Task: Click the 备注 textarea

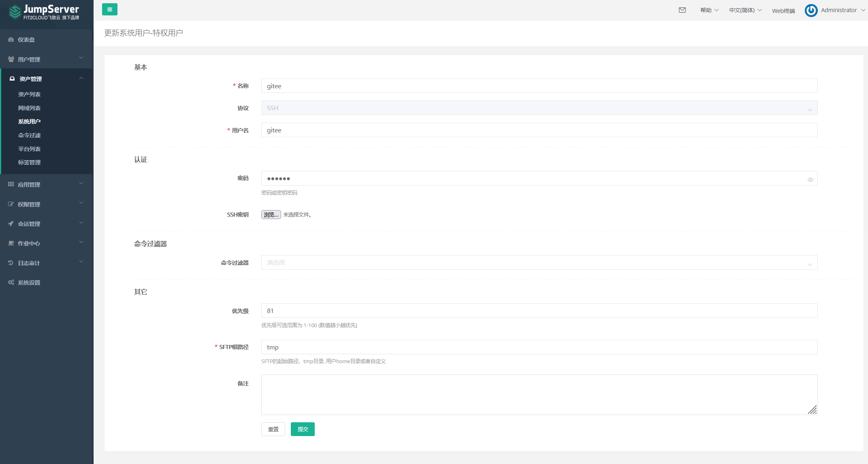Action: click(x=539, y=395)
